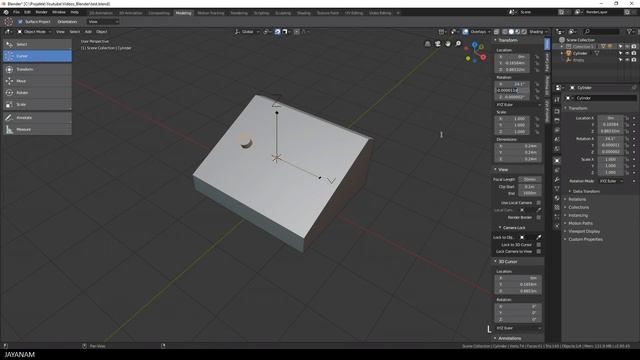
Task: Open the viewport Object menu
Action: (102, 32)
